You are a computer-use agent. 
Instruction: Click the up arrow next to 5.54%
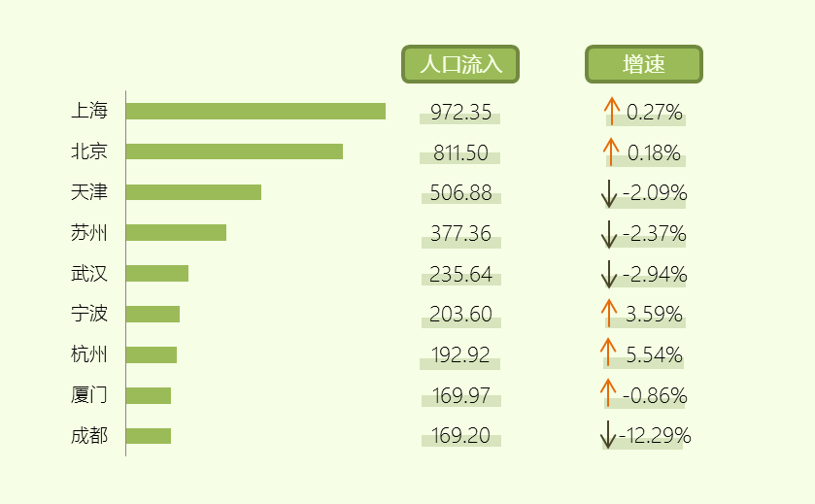click(608, 352)
